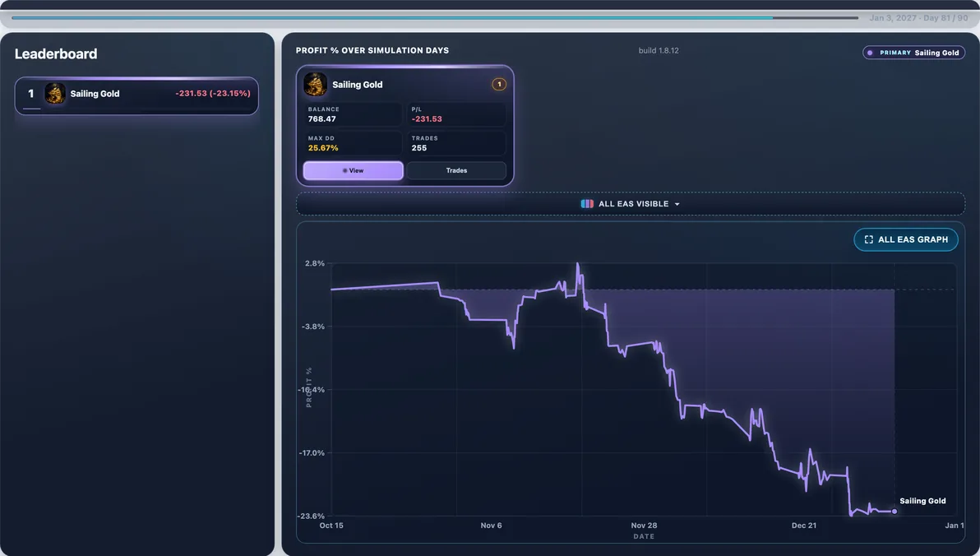Click the Jan 3, 2027 Day 81/90 label
This screenshot has width=980, height=556.
[x=919, y=18]
